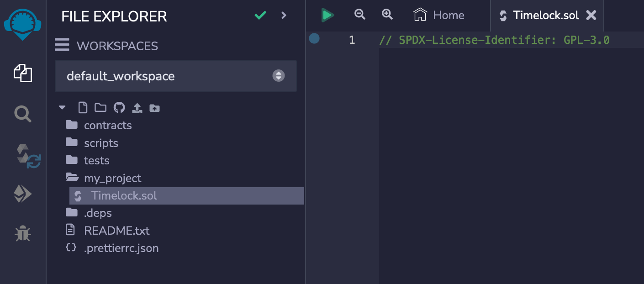The height and width of the screenshot is (284, 644).
Task: Zoom in the editor font
Action: coord(387,15)
